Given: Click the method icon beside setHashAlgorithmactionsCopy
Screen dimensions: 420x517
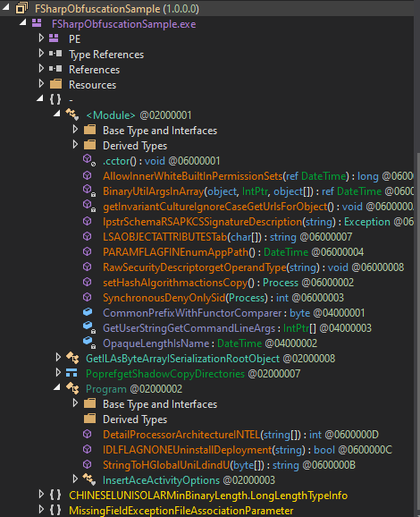Looking at the screenshot, I should 88,282.
